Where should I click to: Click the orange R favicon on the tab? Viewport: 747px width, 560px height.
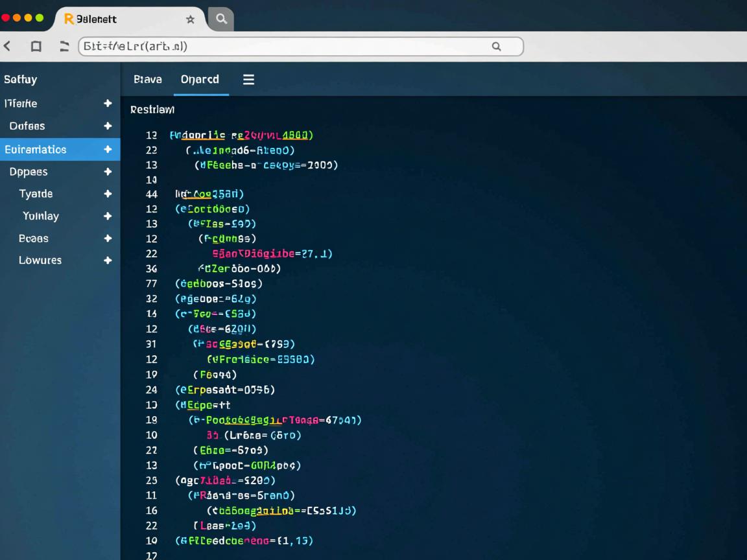click(68, 19)
